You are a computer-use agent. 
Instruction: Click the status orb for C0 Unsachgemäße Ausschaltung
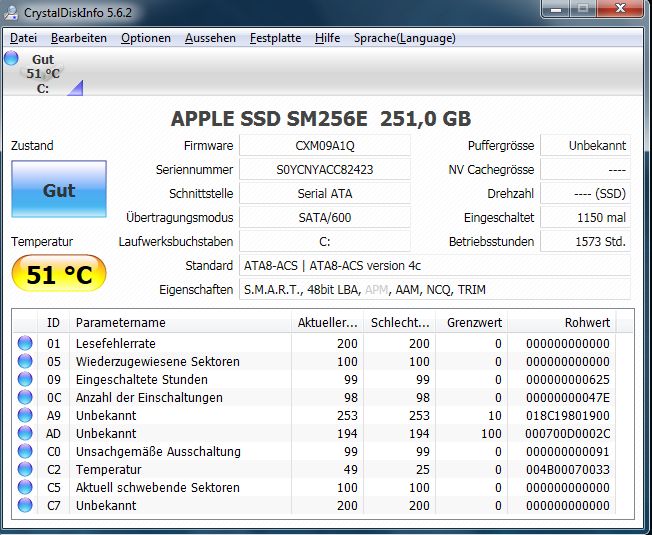[25, 451]
